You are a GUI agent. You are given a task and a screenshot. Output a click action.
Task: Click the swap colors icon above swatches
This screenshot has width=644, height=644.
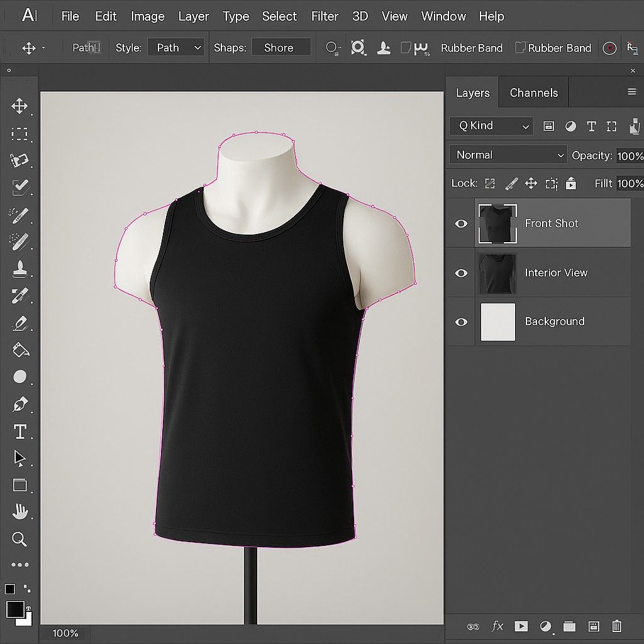point(27,588)
